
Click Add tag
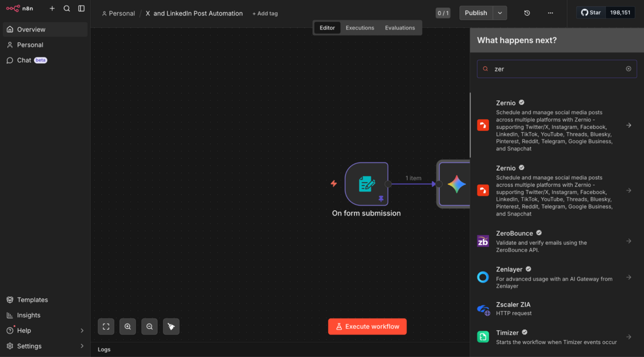(265, 13)
